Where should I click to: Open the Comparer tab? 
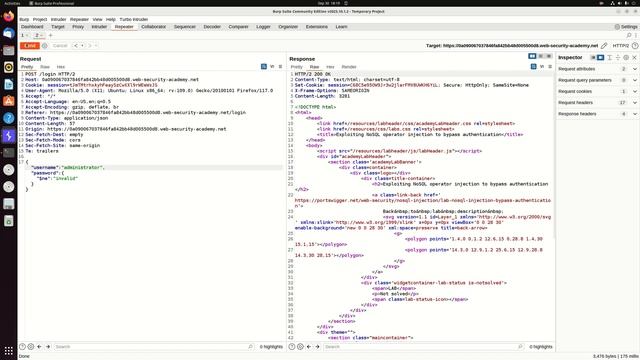click(238, 27)
